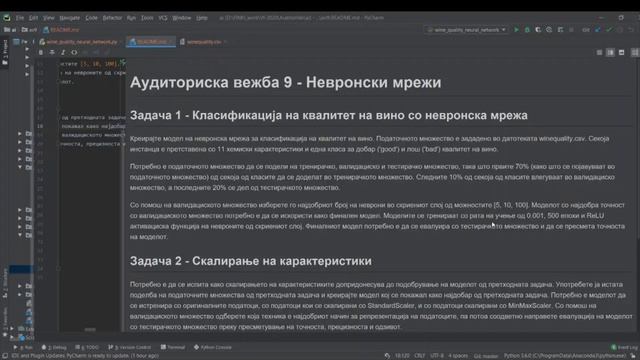
Task: Open the Run menu
Action: [131, 18]
